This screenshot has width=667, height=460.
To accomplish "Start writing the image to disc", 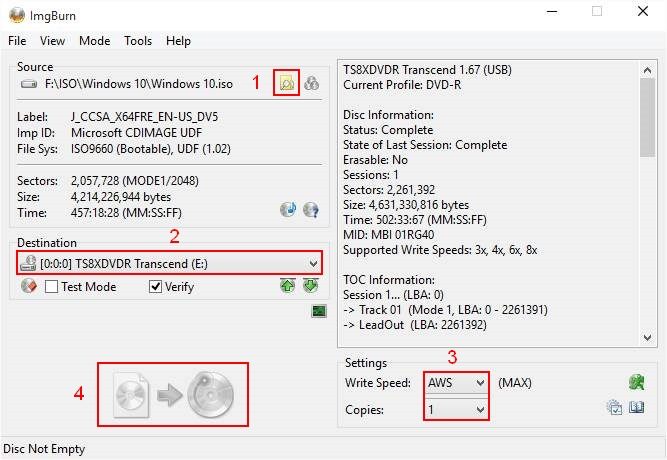I will point(173,394).
